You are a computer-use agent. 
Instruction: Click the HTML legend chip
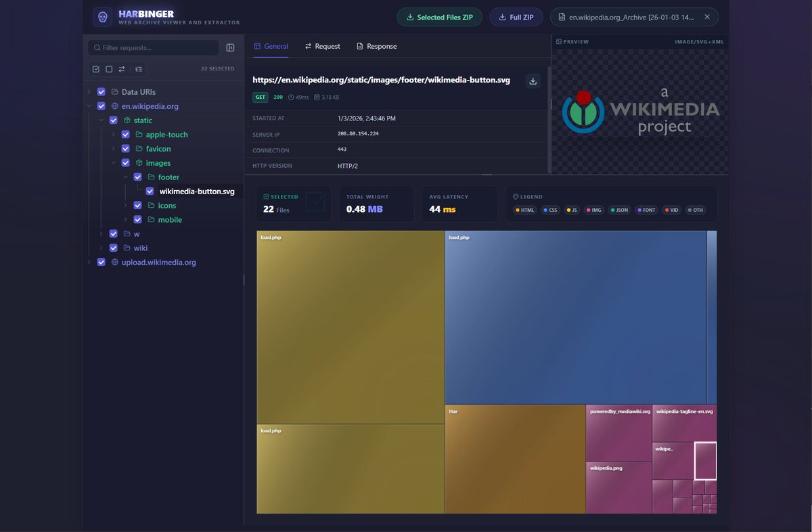pos(525,210)
